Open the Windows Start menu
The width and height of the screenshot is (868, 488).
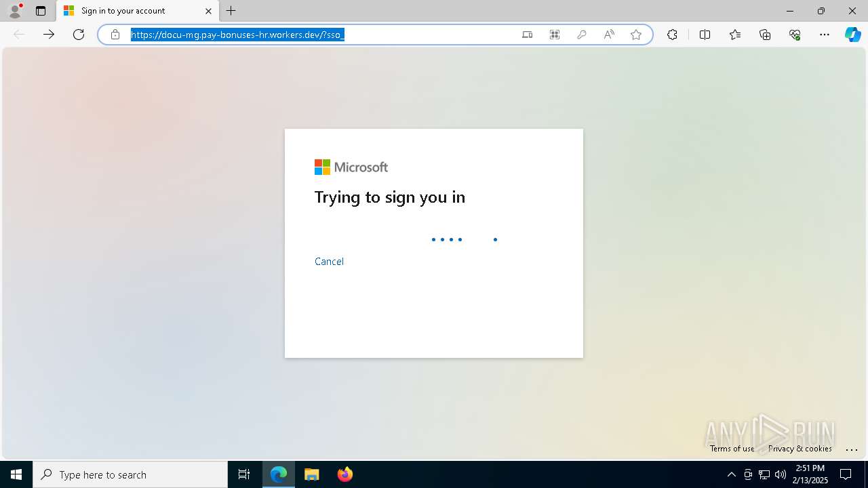(16, 474)
